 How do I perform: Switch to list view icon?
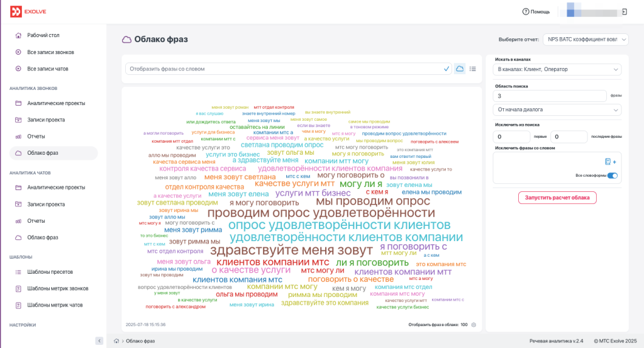pyautogui.click(x=473, y=69)
